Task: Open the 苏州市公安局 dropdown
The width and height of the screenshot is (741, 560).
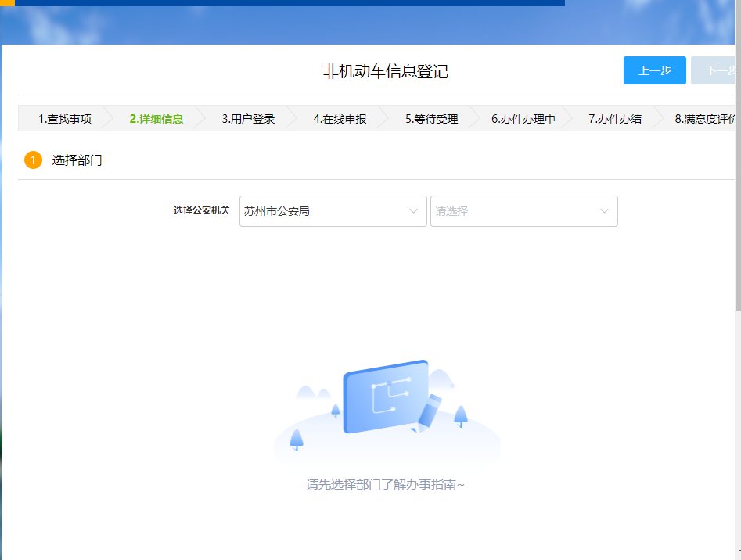Action: point(333,211)
